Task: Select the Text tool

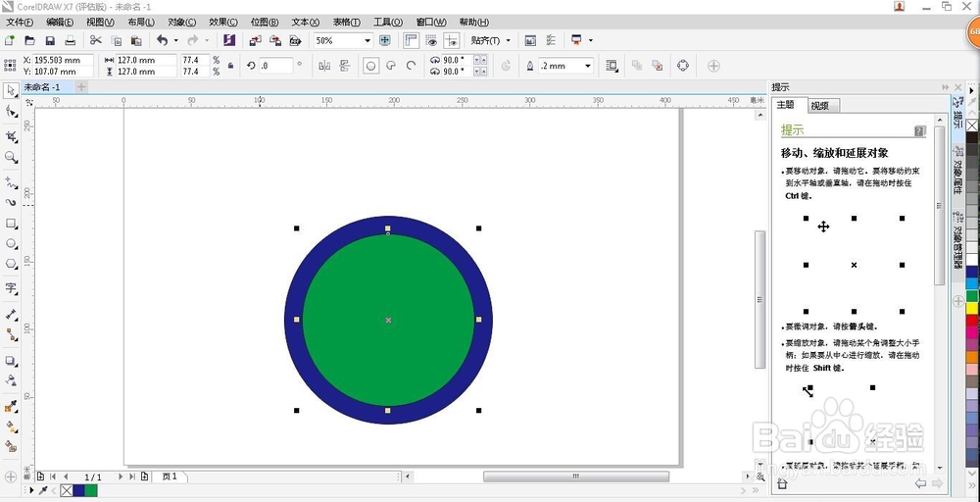Action: (11, 288)
